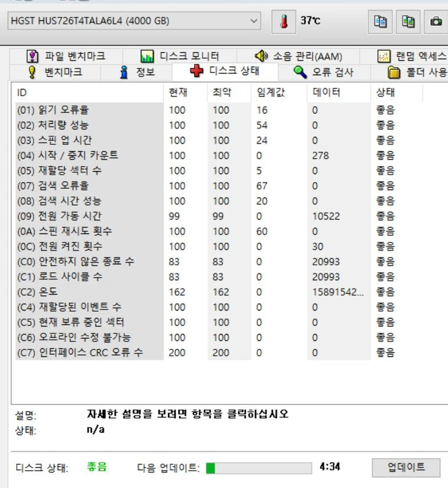
Task: Select the 디스크 상태 tab
Action: [x=225, y=71]
